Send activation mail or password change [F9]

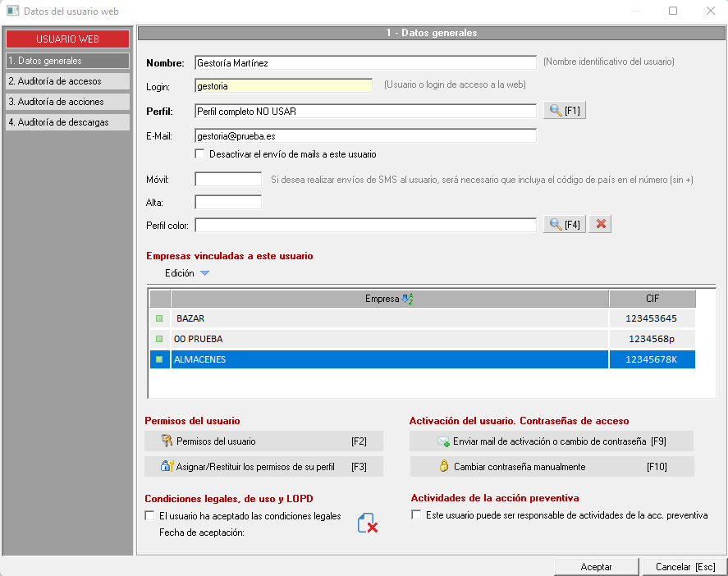(x=552, y=441)
